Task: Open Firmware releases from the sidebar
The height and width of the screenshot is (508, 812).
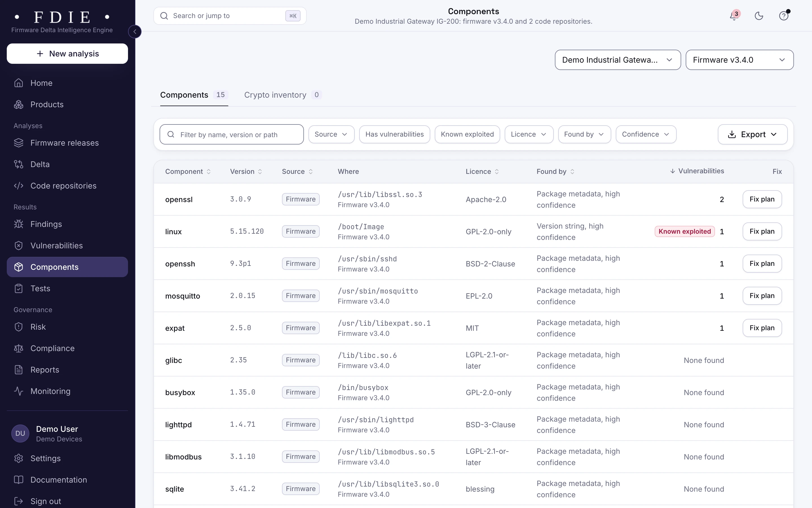Action: coord(67,143)
